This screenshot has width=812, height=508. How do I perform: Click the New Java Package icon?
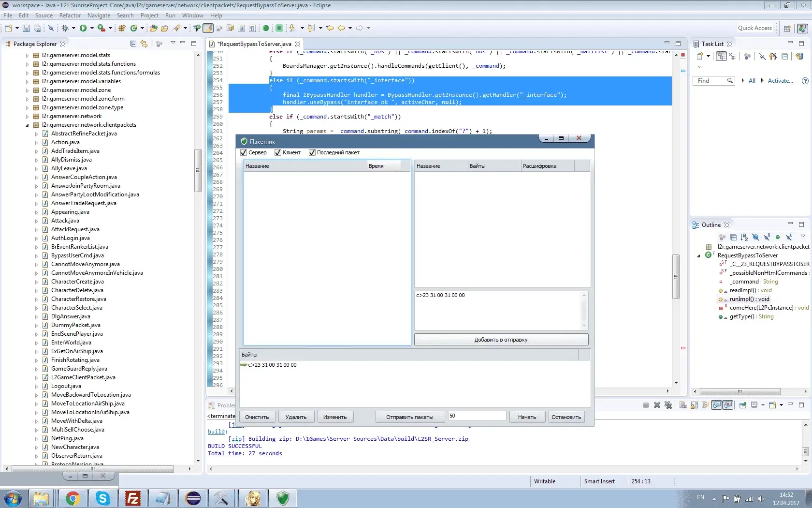[122, 28]
